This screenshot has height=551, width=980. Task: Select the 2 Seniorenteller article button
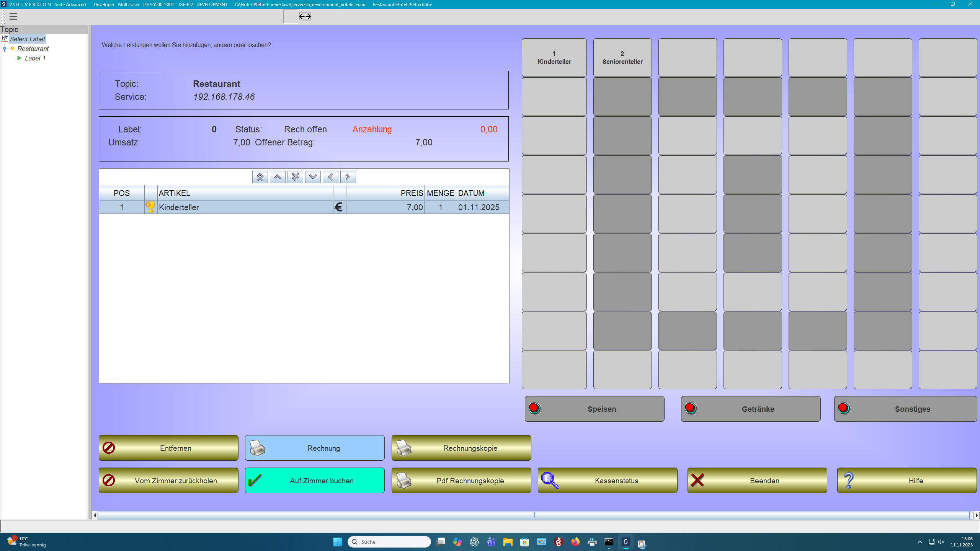[622, 57]
